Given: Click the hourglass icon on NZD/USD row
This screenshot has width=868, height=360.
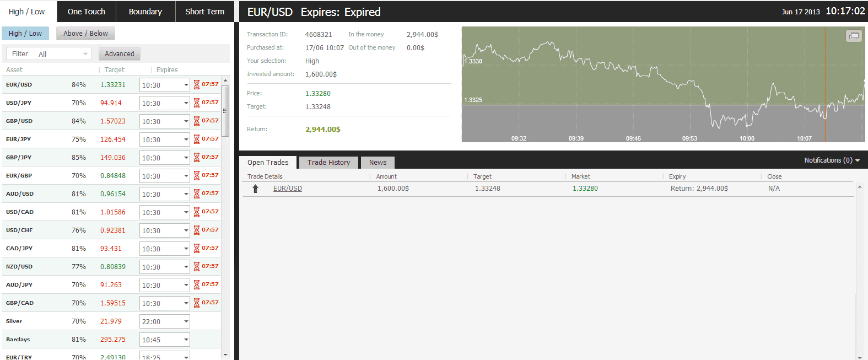Looking at the screenshot, I should [196, 267].
